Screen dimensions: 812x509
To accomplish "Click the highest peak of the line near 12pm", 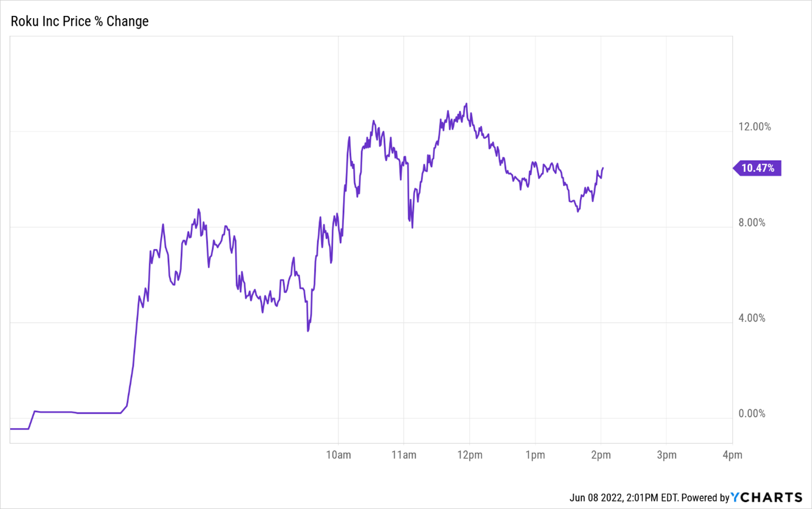I will (x=466, y=104).
